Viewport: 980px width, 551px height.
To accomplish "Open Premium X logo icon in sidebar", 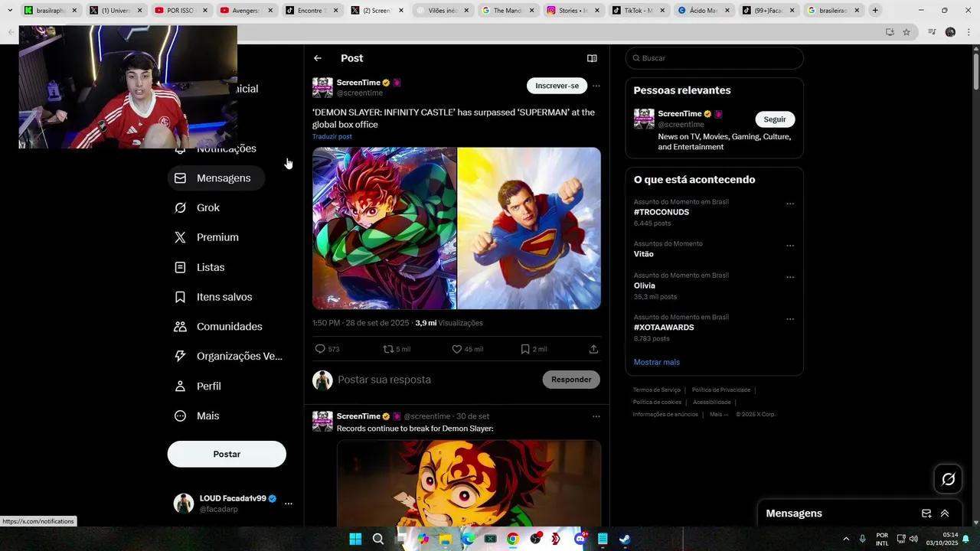I will pyautogui.click(x=180, y=237).
